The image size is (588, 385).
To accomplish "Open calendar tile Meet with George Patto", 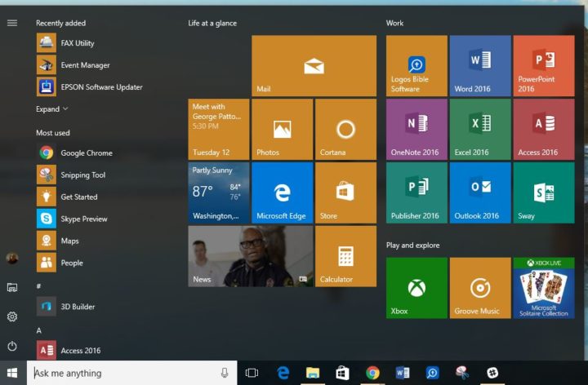I will pyautogui.click(x=219, y=129).
